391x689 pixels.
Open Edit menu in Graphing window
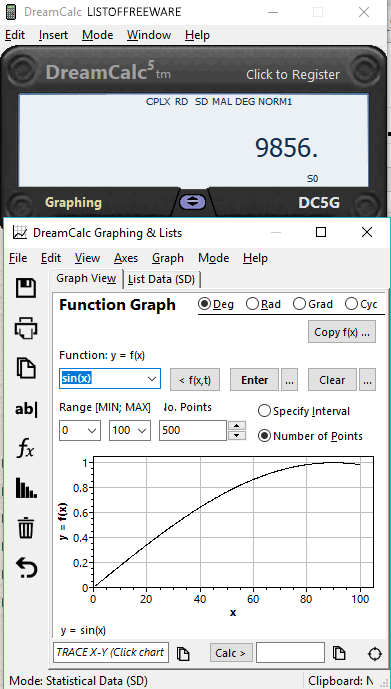[51, 258]
